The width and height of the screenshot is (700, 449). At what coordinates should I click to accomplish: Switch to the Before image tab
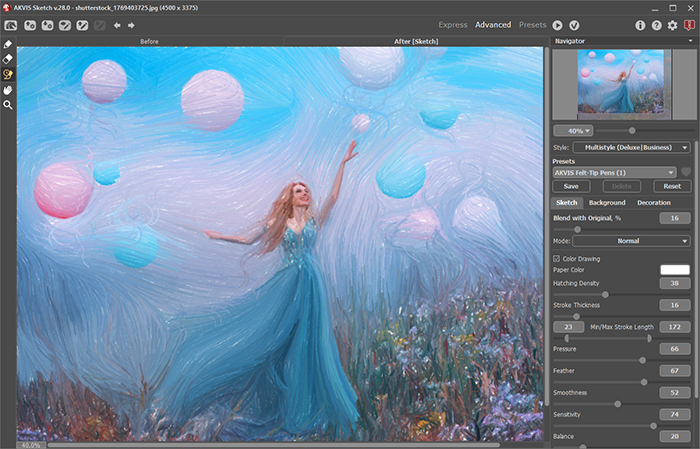coord(150,42)
